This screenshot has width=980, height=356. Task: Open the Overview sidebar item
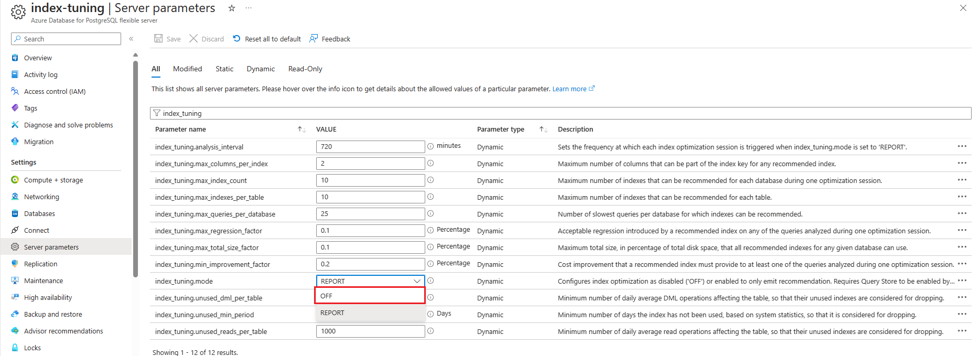[x=38, y=58]
